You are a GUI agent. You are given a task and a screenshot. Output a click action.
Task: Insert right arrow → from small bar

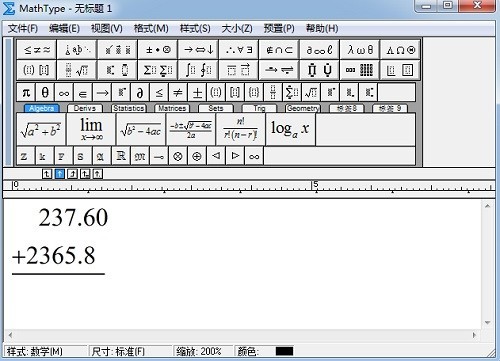(x=102, y=92)
